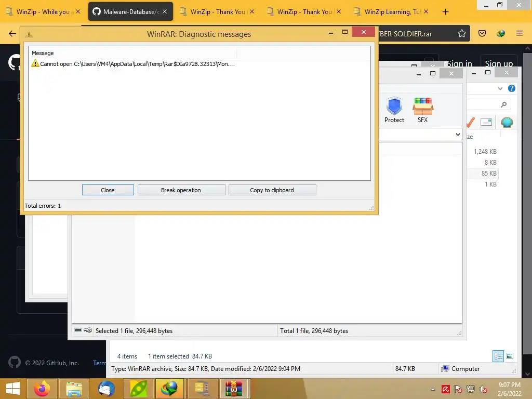Open Firefox from the taskbar
The width and height of the screenshot is (532, 399).
[x=42, y=389]
